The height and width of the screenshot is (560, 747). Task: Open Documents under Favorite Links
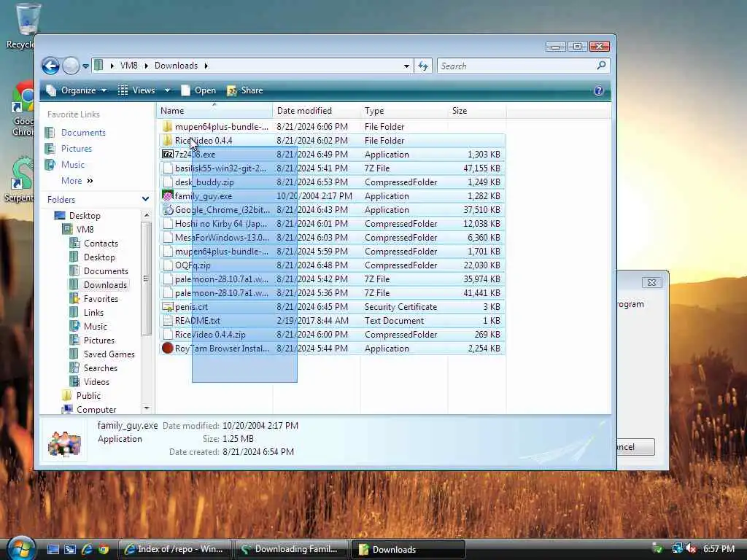click(76, 133)
